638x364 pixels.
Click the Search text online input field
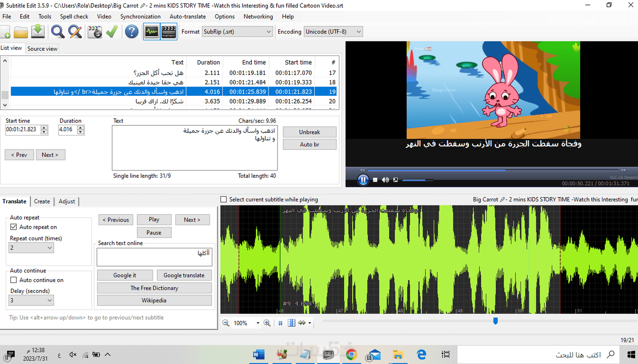[154, 257]
